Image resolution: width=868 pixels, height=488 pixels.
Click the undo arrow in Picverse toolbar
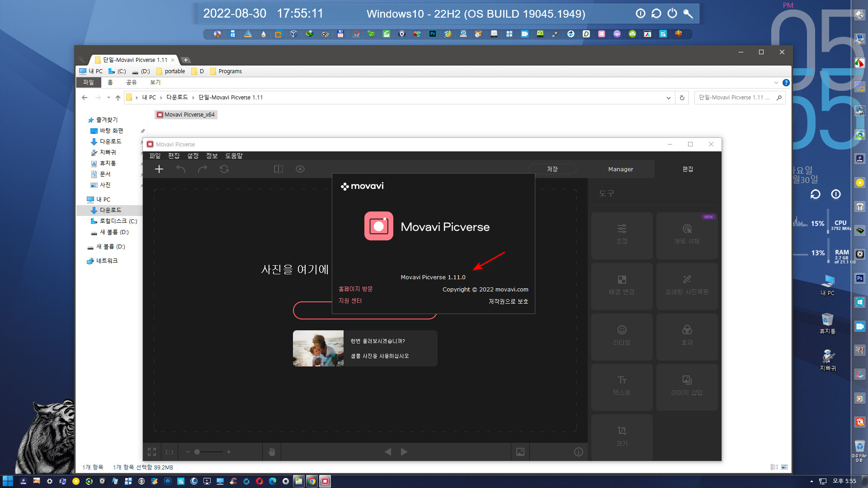pyautogui.click(x=181, y=169)
